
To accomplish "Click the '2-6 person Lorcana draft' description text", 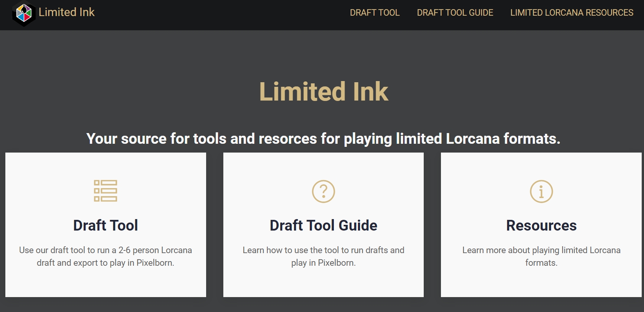I will point(106,256).
